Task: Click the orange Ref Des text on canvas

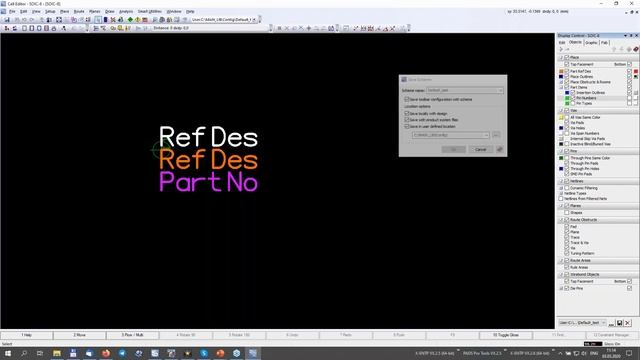Action: 209,160
